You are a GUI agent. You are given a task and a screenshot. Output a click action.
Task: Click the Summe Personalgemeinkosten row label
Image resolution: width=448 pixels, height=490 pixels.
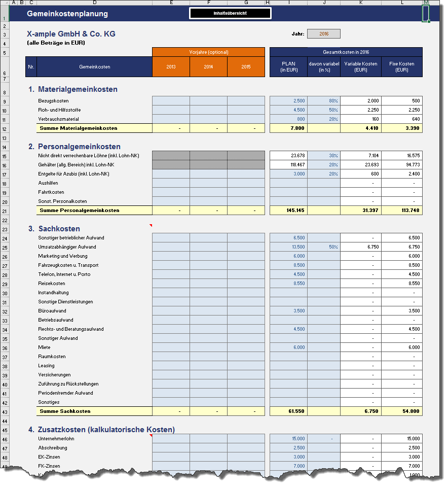click(80, 211)
